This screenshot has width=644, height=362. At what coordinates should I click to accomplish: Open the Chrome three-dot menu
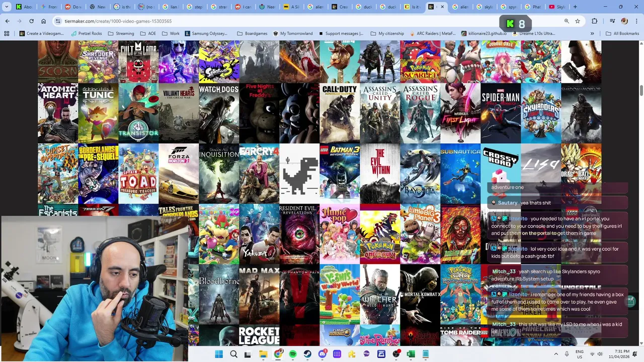(635, 21)
